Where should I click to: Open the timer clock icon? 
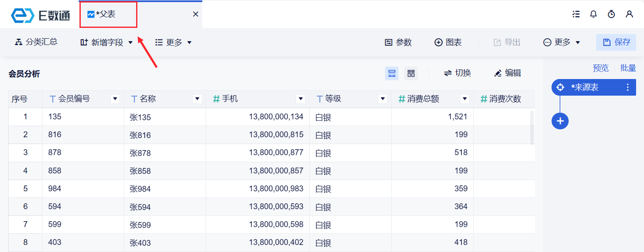(x=611, y=14)
